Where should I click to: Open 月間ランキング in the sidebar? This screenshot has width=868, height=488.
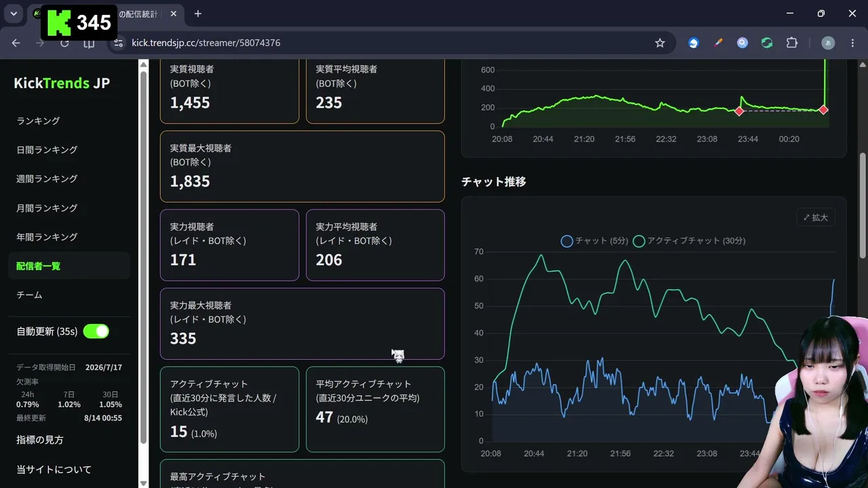click(47, 208)
